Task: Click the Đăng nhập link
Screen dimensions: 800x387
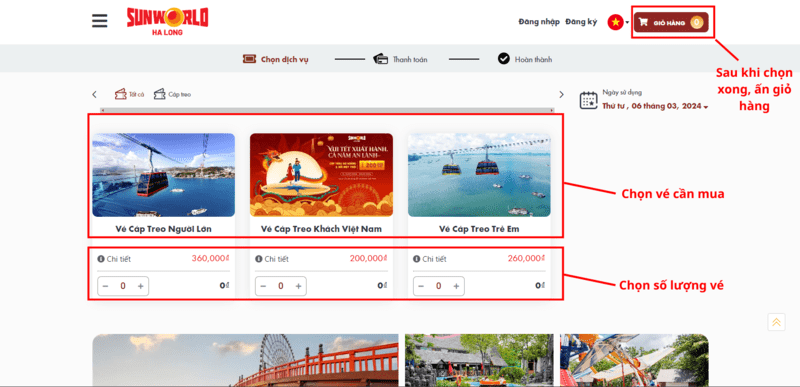Action: pyautogui.click(x=539, y=22)
